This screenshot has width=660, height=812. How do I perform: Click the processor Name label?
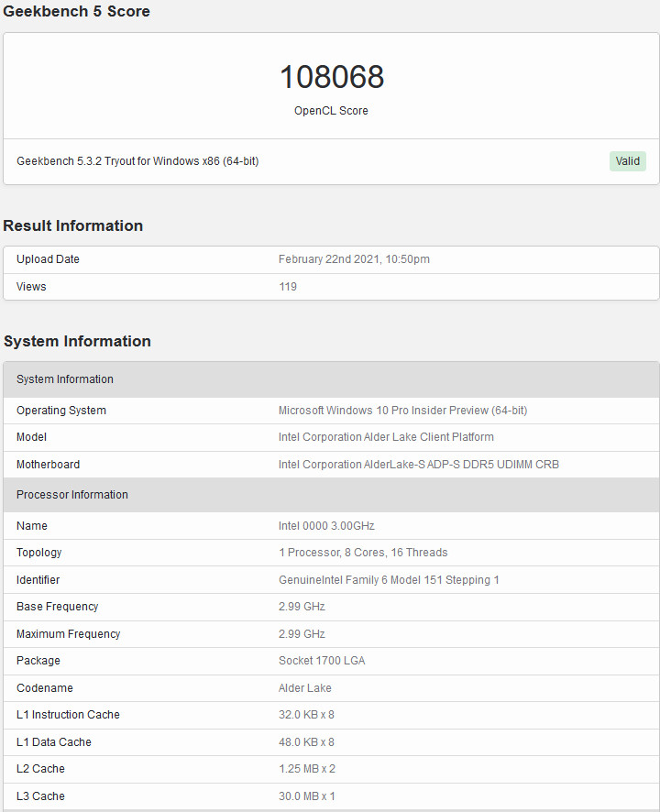tap(31, 526)
